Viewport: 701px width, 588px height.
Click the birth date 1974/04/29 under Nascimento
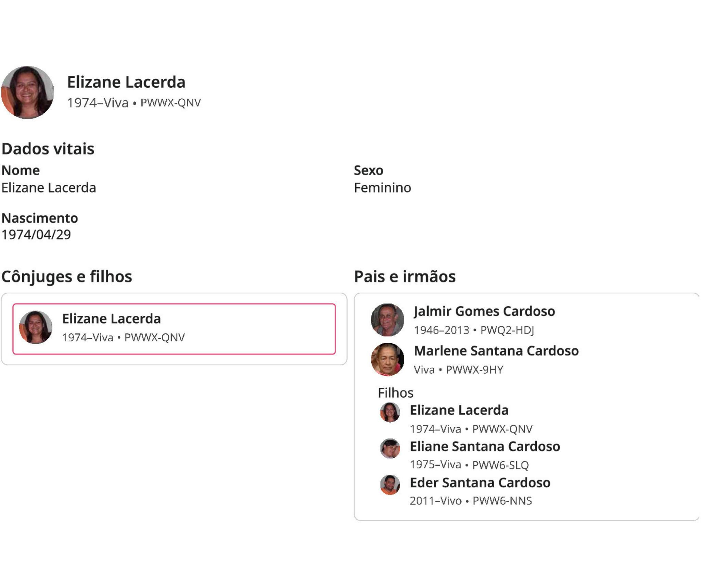pos(36,235)
